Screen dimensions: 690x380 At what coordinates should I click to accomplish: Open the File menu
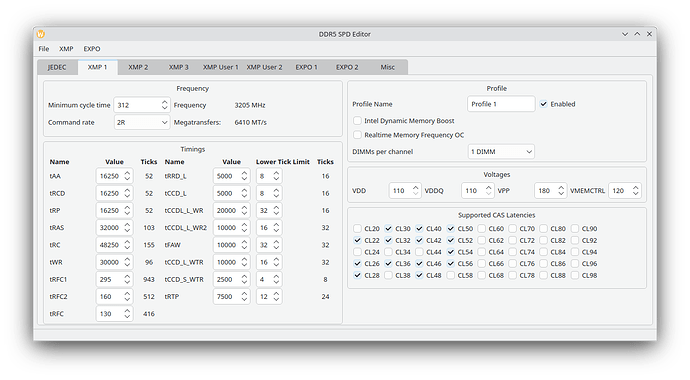44,49
